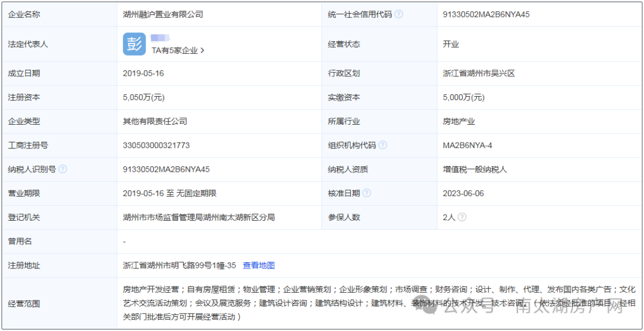Click help icon beside 核准日期

coord(367,193)
